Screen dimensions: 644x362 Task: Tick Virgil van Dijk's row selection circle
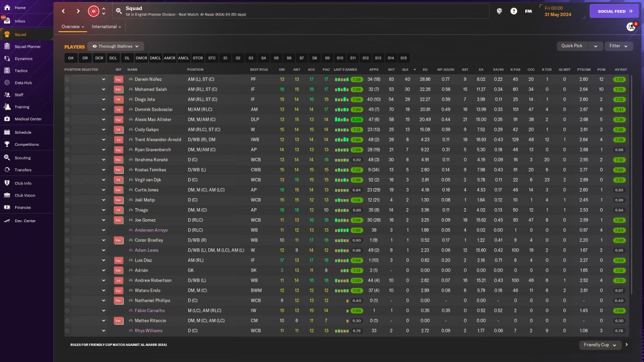(x=67, y=180)
